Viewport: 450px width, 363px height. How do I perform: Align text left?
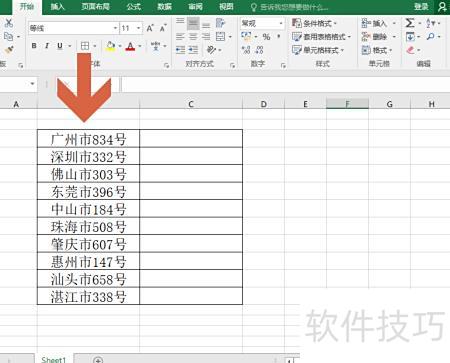click(x=180, y=36)
